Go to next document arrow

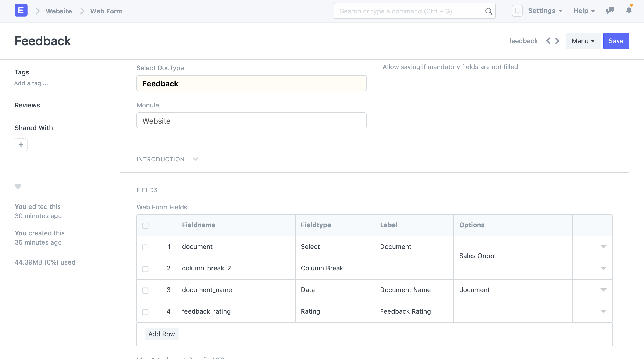pyautogui.click(x=557, y=41)
